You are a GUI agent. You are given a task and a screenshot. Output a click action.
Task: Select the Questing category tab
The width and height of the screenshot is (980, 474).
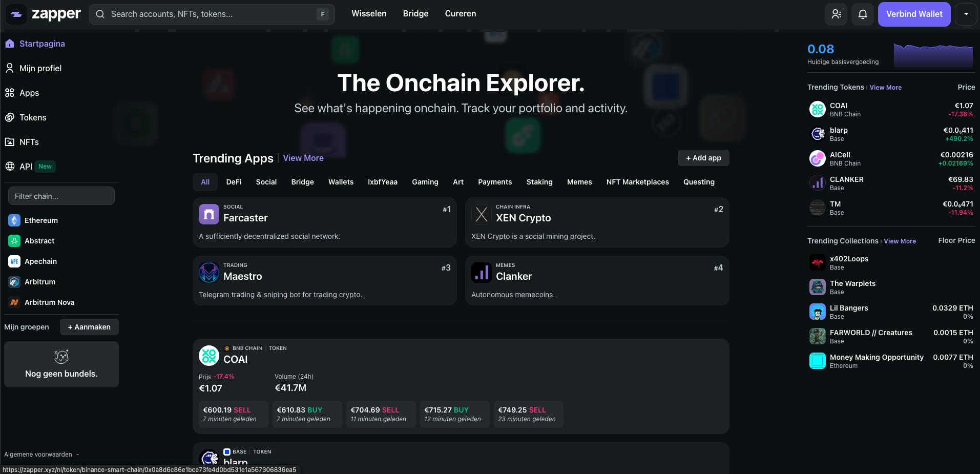(x=699, y=182)
